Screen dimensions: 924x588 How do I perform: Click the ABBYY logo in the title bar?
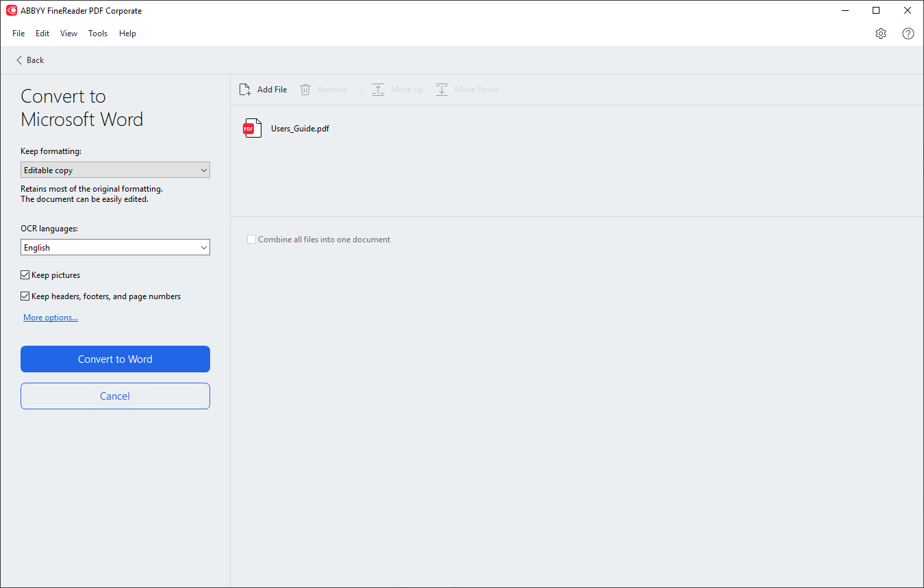[10, 10]
